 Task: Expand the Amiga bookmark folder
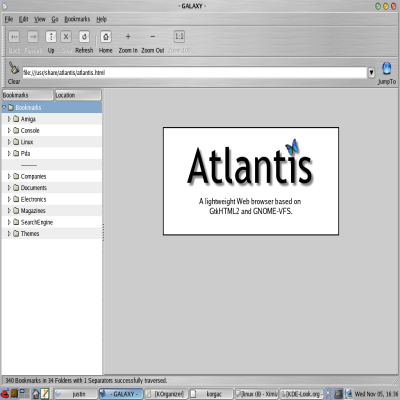pos(9,119)
